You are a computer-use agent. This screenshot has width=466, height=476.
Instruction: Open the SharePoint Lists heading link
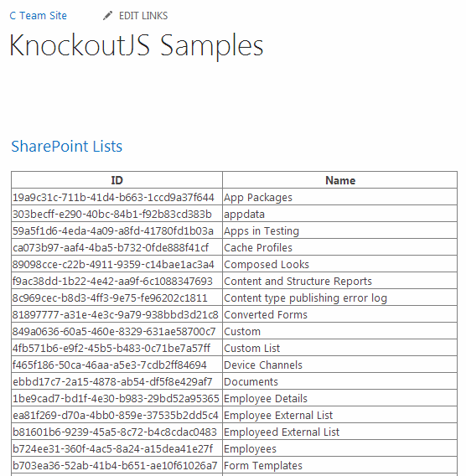pyautogui.click(x=66, y=147)
